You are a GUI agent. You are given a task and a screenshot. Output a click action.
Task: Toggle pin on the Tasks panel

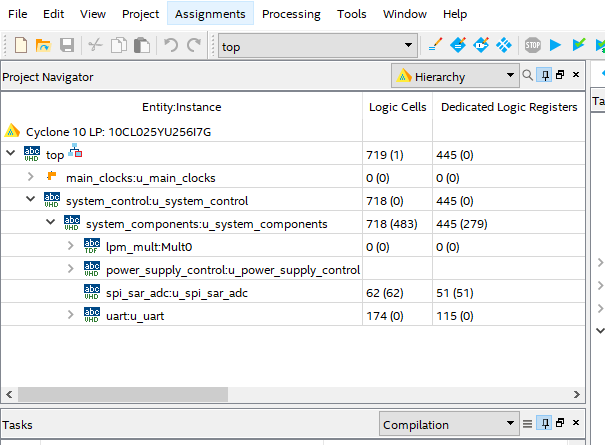[x=544, y=423]
